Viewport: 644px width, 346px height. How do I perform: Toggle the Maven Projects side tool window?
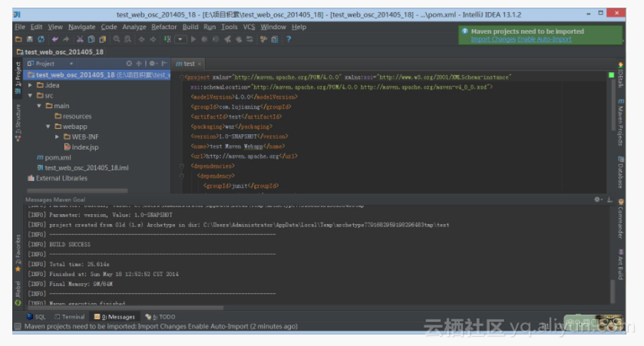(621, 122)
